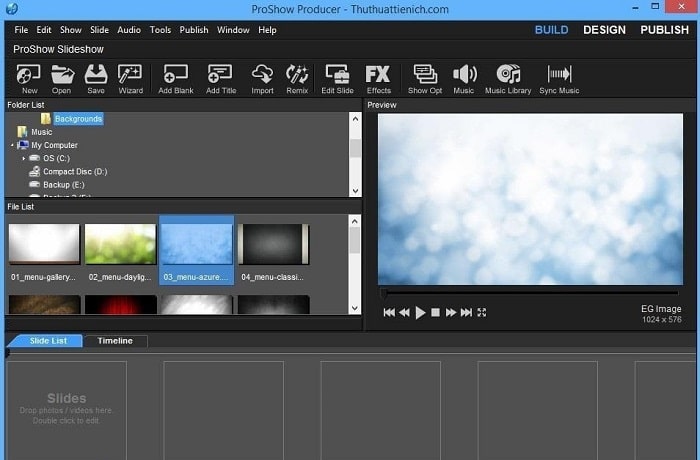Skip to the end of preview
Viewport: 700px width, 460px height.
(x=466, y=313)
